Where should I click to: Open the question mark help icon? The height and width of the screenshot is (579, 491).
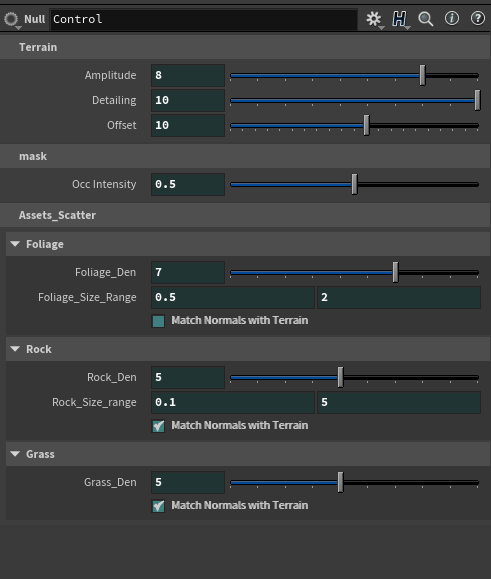pos(478,18)
